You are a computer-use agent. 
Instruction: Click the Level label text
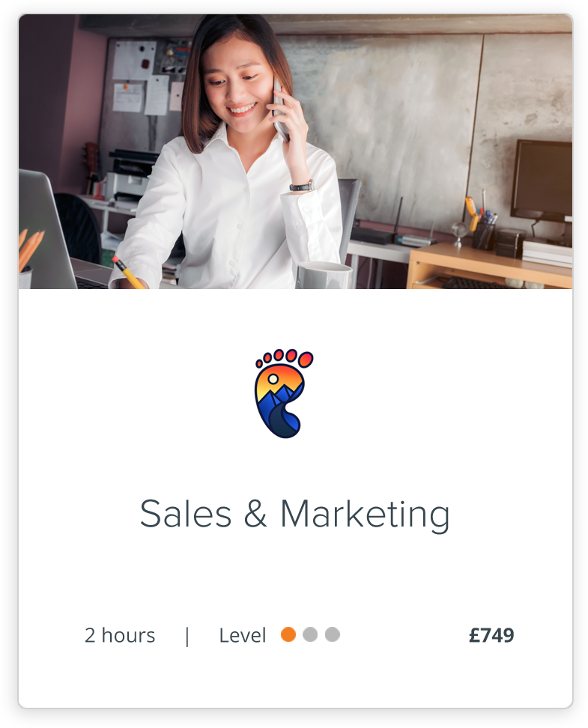tap(243, 635)
